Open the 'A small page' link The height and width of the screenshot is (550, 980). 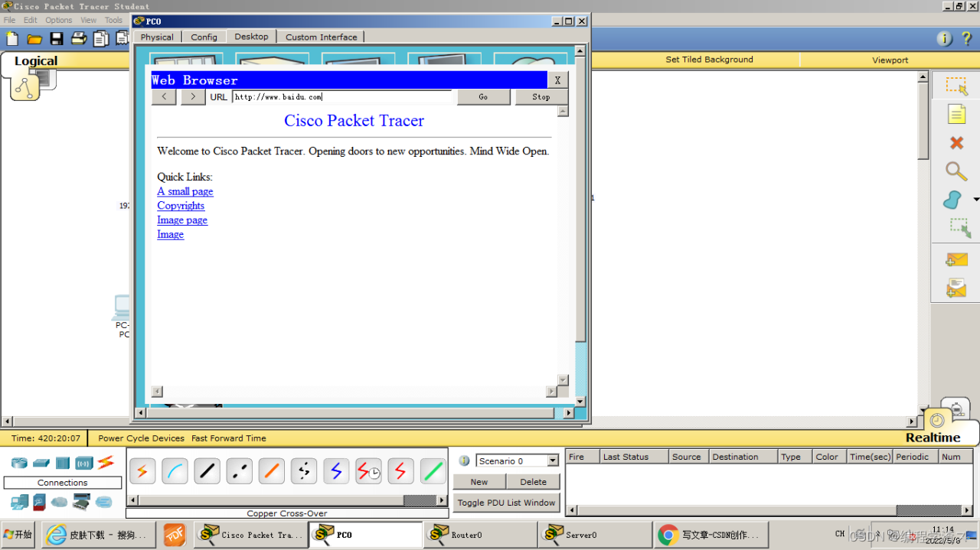click(x=185, y=191)
